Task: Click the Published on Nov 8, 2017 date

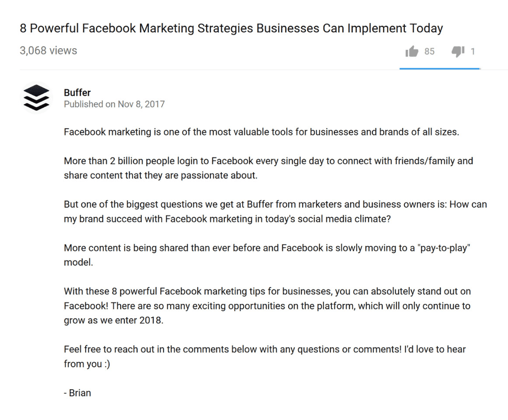Action: 114,104
